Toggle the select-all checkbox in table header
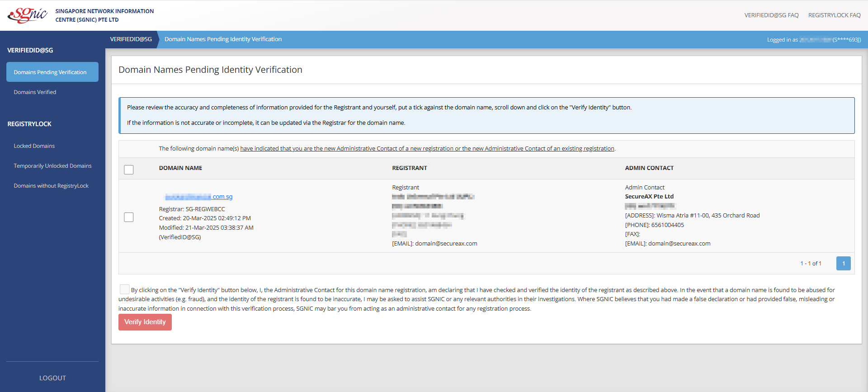The image size is (868, 392). pyautogui.click(x=129, y=170)
